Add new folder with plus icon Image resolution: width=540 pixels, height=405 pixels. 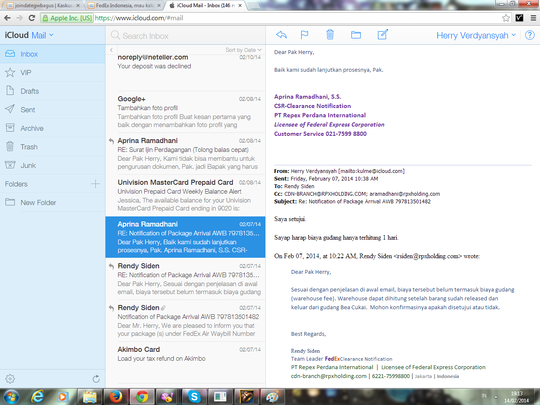[95, 184]
